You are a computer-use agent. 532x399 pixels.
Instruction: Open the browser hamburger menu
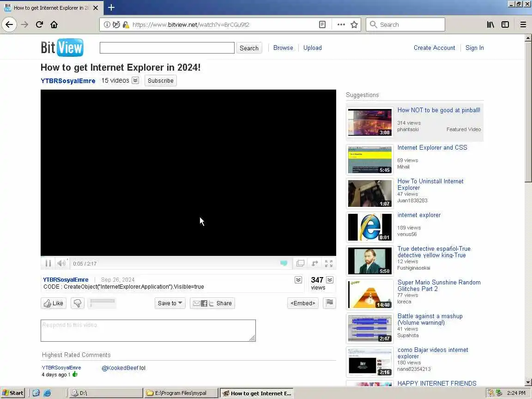tap(523, 24)
